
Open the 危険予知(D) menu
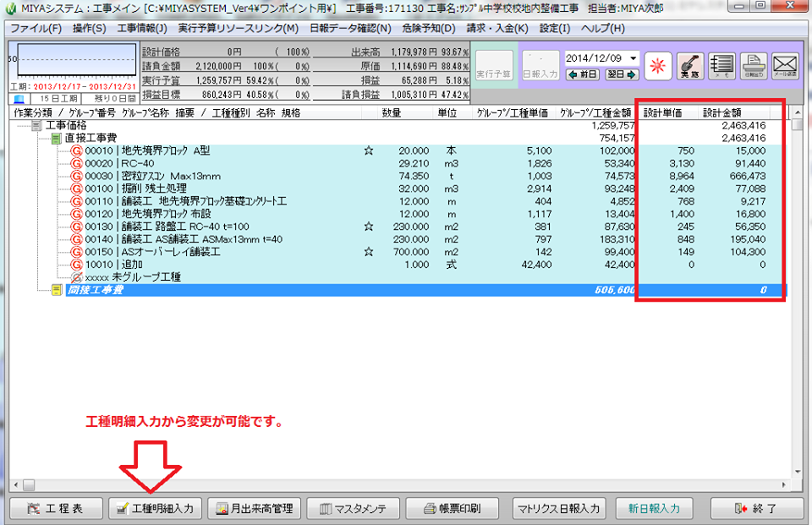point(429,29)
